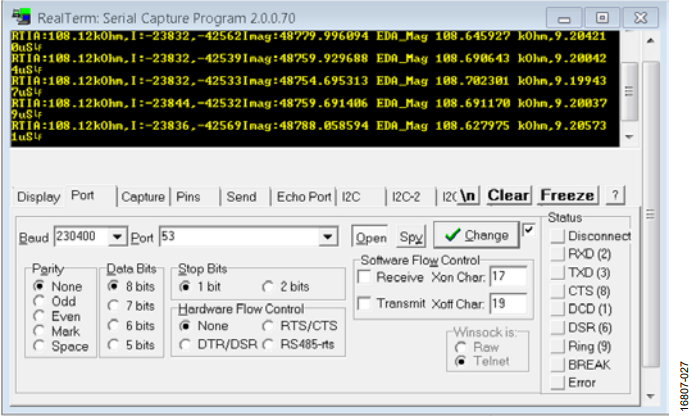The height and width of the screenshot is (416, 689).
Task: Click the DCD (1) status indicator
Action: [558, 309]
